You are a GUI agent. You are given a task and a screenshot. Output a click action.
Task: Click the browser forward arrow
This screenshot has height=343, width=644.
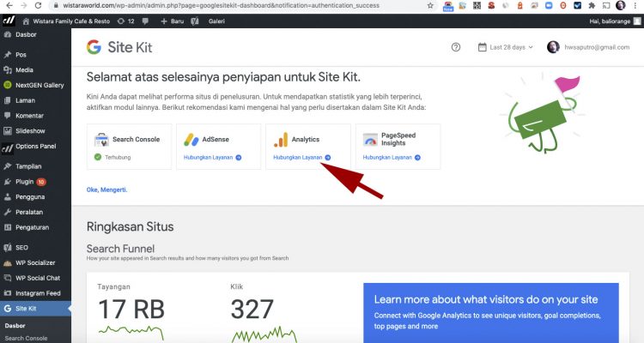click(24, 6)
